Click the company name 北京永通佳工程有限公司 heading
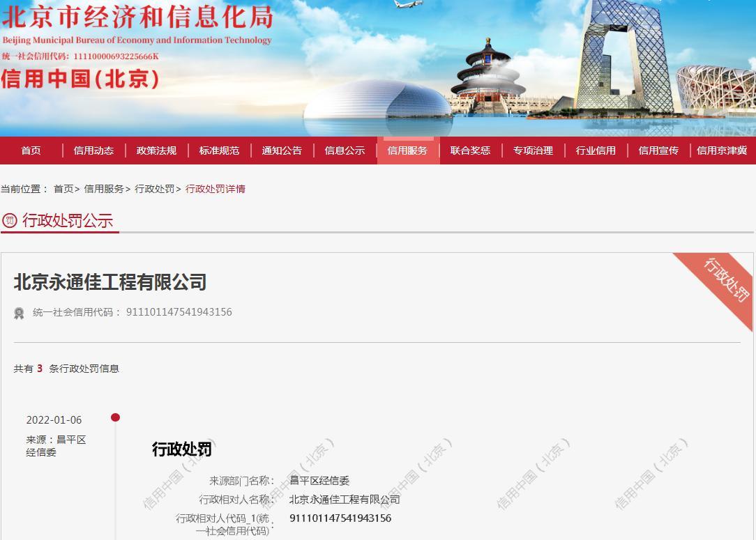The height and width of the screenshot is (540, 756). 110,281
